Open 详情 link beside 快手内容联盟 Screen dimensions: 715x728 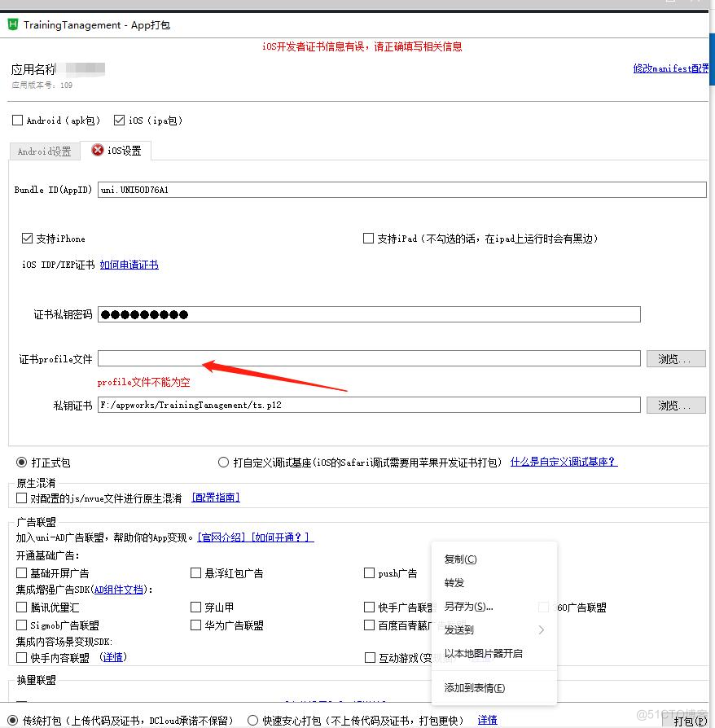click(113, 657)
